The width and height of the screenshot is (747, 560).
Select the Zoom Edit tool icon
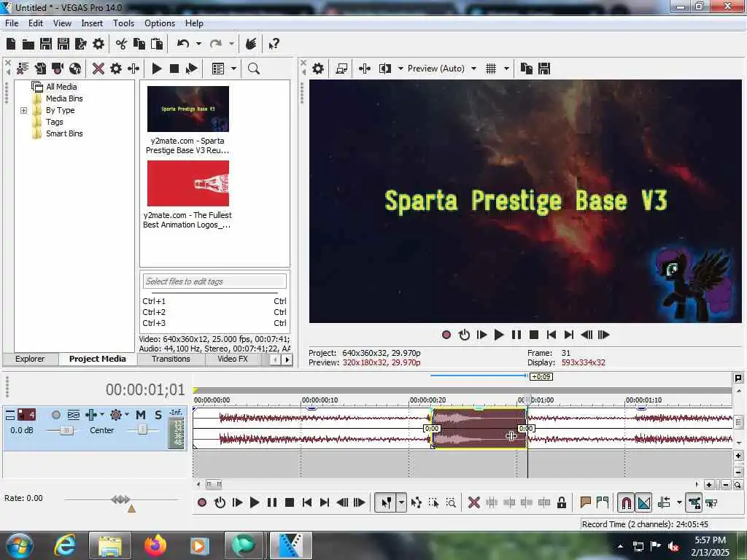[451, 503]
